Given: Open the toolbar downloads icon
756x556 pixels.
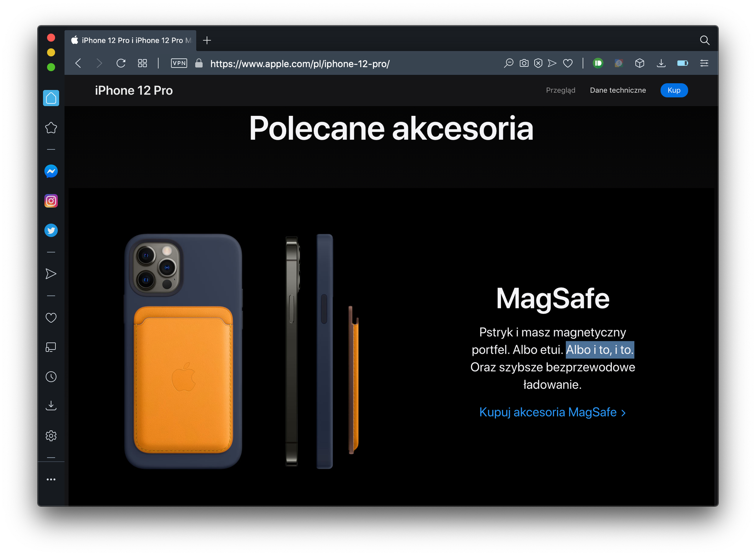Looking at the screenshot, I should pyautogui.click(x=661, y=63).
